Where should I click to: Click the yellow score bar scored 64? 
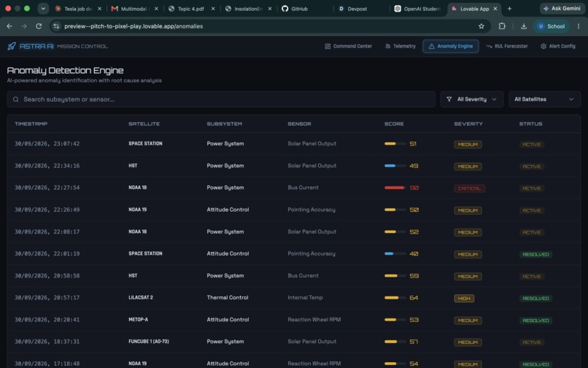[x=395, y=298]
